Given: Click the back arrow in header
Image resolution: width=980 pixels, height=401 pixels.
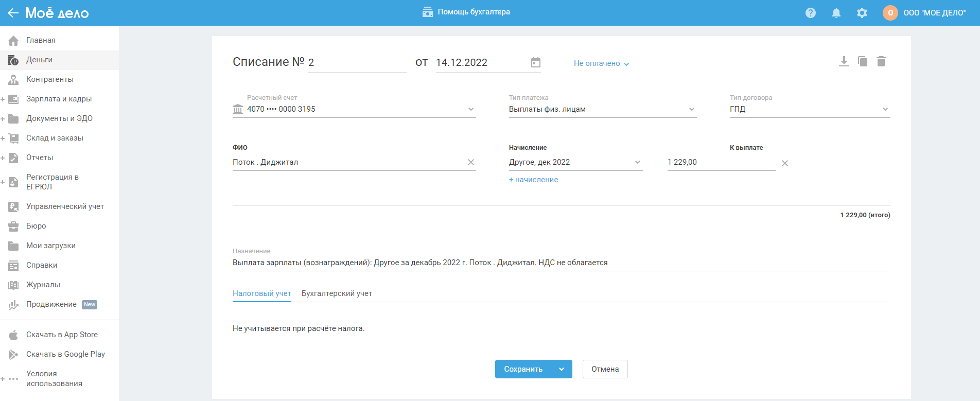Looking at the screenshot, I should tap(13, 13).
